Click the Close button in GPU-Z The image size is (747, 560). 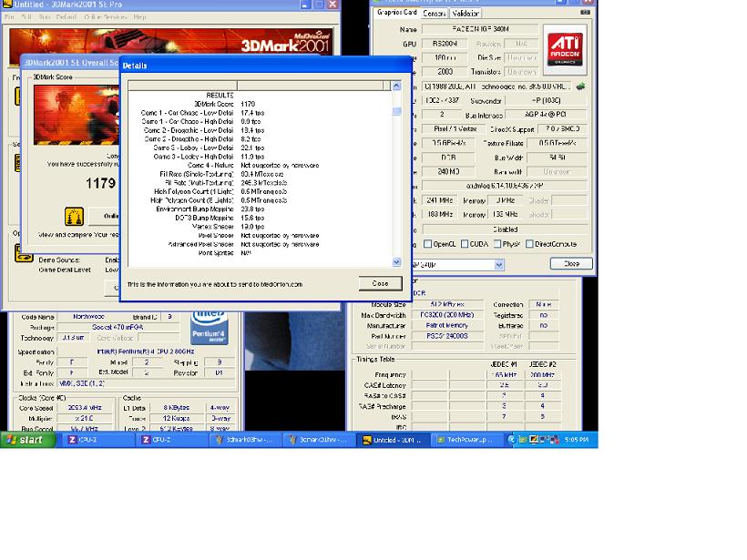point(571,264)
